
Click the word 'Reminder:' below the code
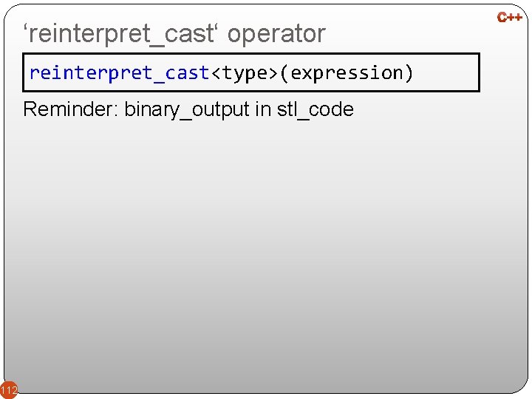(70, 109)
